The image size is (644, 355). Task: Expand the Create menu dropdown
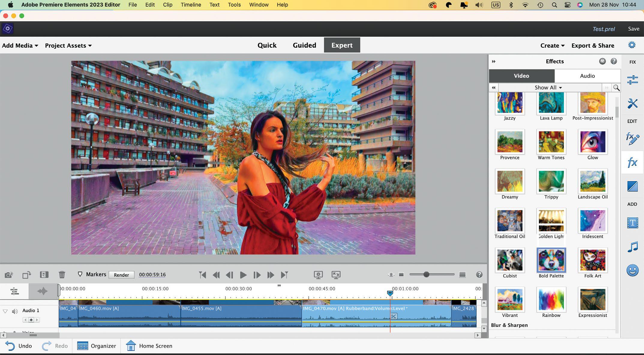pyautogui.click(x=552, y=45)
